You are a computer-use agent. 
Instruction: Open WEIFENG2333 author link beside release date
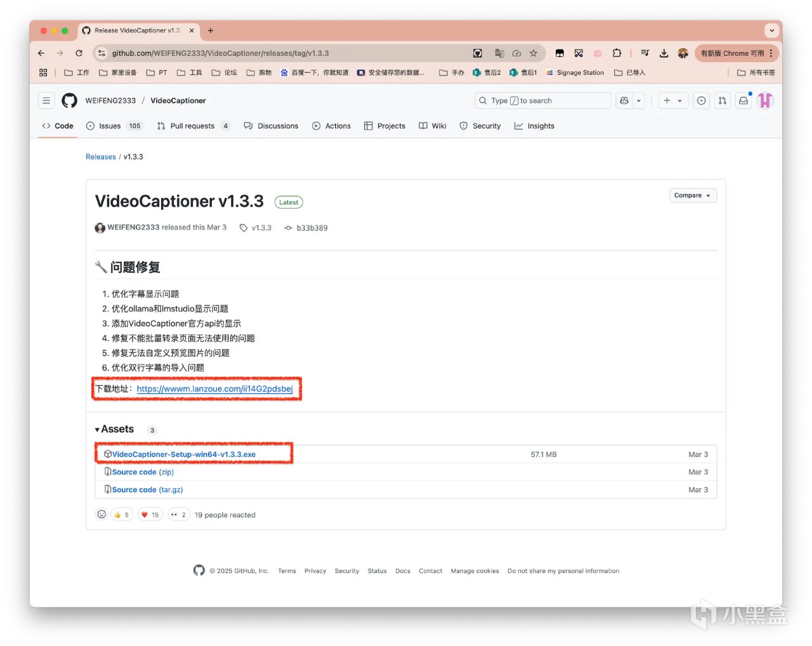click(133, 228)
